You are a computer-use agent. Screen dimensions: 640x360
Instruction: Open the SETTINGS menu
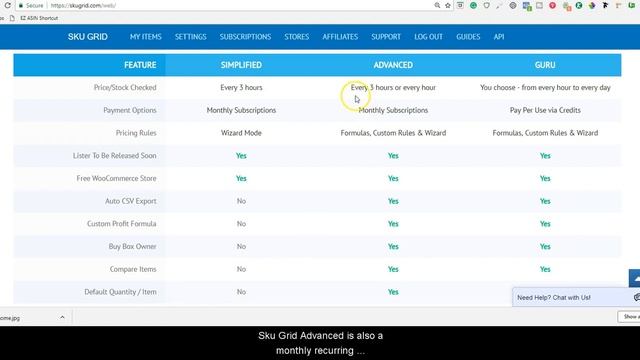click(x=191, y=37)
